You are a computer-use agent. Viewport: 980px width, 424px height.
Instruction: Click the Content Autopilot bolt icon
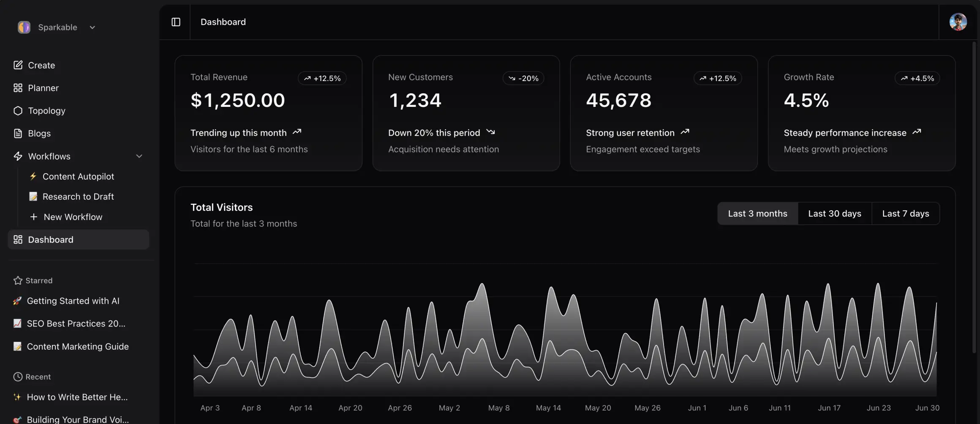point(33,177)
